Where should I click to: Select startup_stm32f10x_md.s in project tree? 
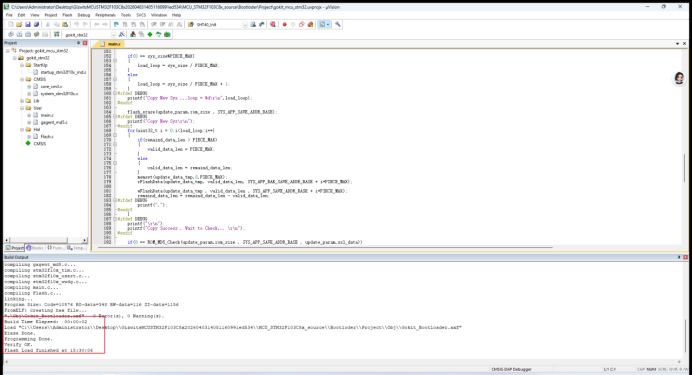click(63, 72)
